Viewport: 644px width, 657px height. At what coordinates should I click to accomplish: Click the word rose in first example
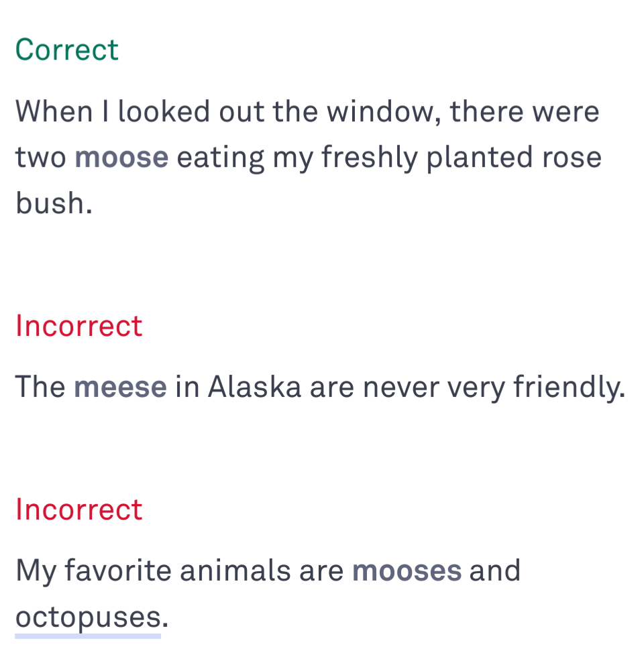tap(572, 158)
